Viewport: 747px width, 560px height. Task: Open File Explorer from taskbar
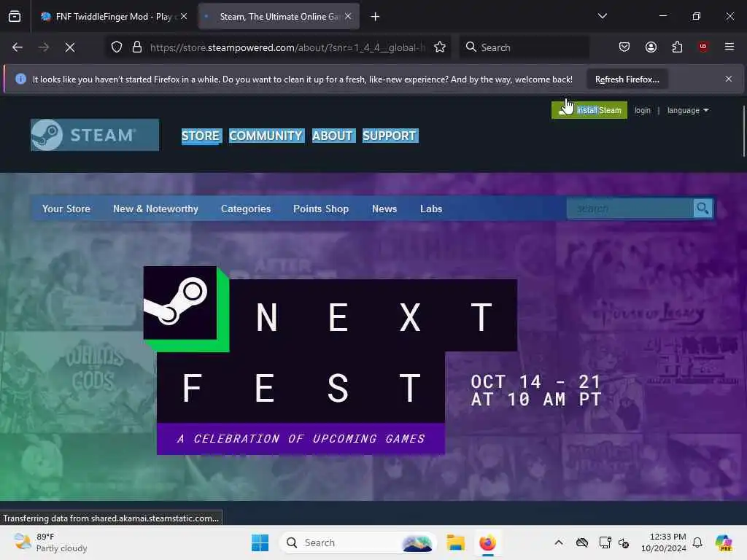[x=455, y=542]
